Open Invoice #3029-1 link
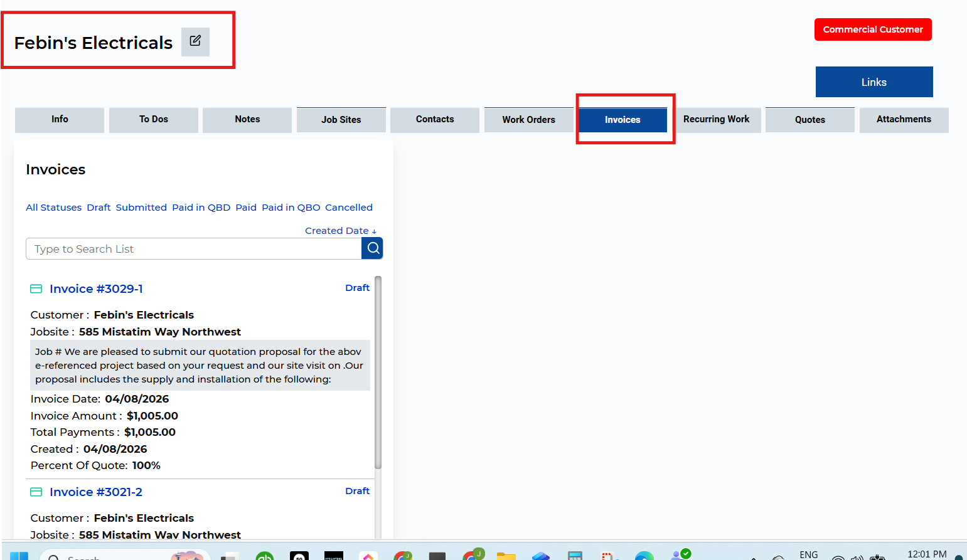Image resolution: width=967 pixels, height=560 pixels. coord(96,289)
